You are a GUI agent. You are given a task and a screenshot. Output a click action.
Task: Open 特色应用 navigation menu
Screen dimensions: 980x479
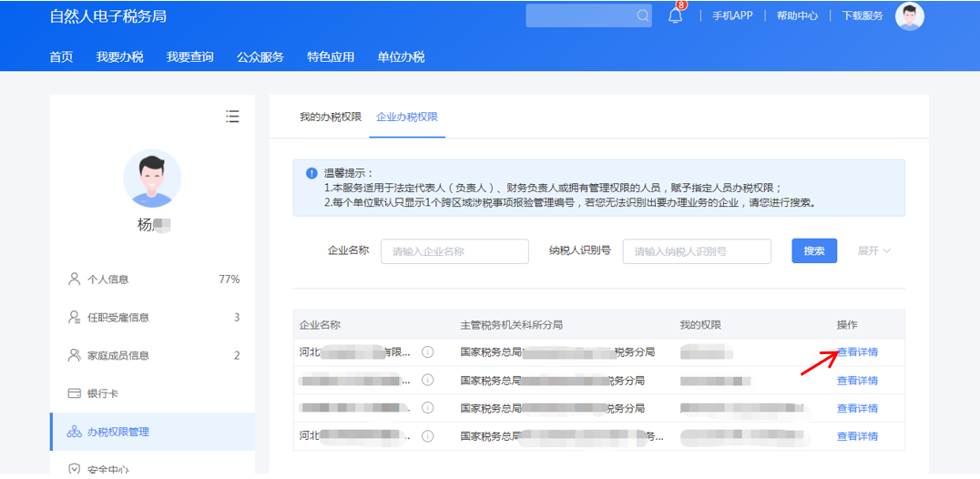[x=331, y=57]
